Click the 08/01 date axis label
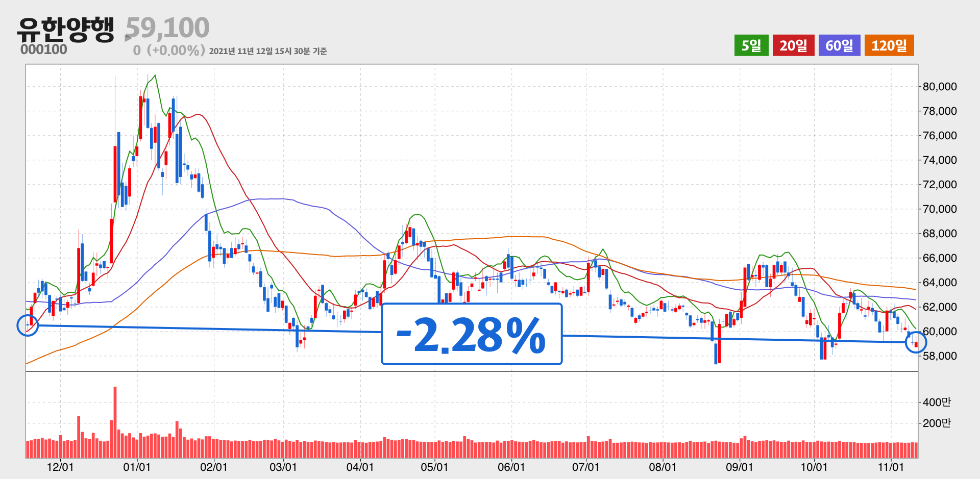The width and height of the screenshot is (980, 479). coord(663,467)
